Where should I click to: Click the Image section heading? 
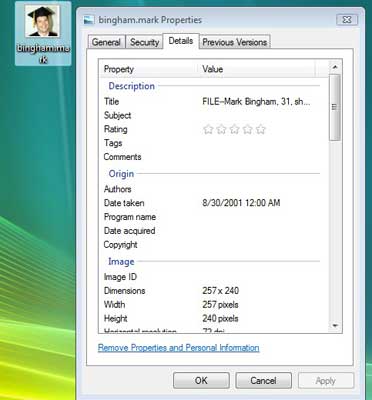tap(121, 262)
